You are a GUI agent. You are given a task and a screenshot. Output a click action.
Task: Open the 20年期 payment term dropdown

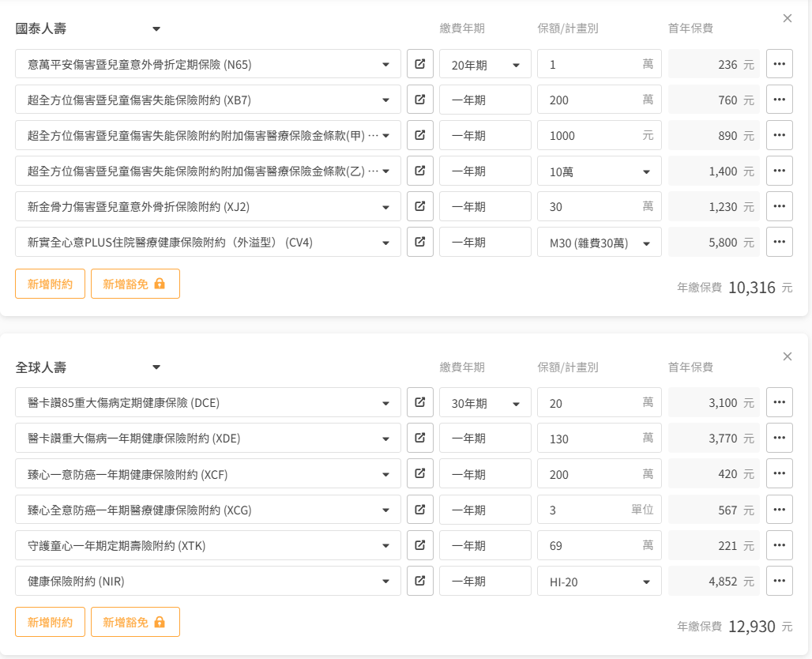click(x=485, y=65)
